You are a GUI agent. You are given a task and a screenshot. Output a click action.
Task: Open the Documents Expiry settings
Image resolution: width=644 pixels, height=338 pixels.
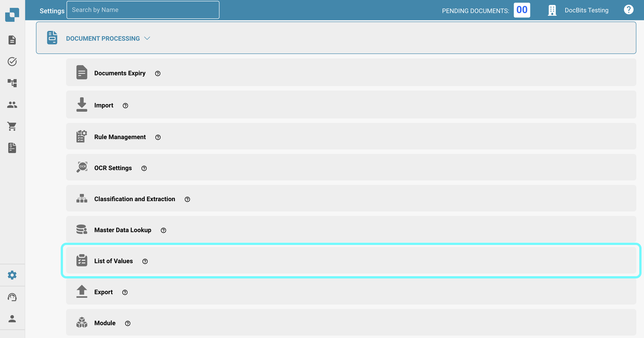click(x=120, y=73)
